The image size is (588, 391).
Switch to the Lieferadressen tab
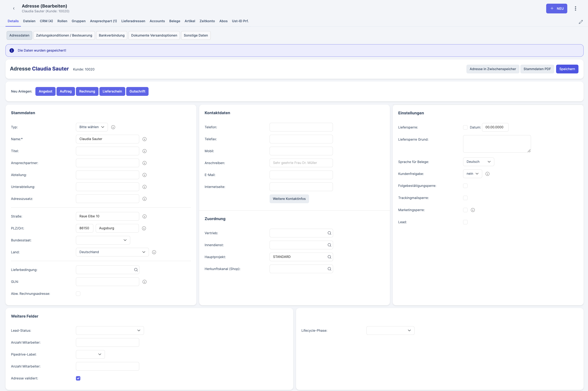pyautogui.click(x=133, y=21)
